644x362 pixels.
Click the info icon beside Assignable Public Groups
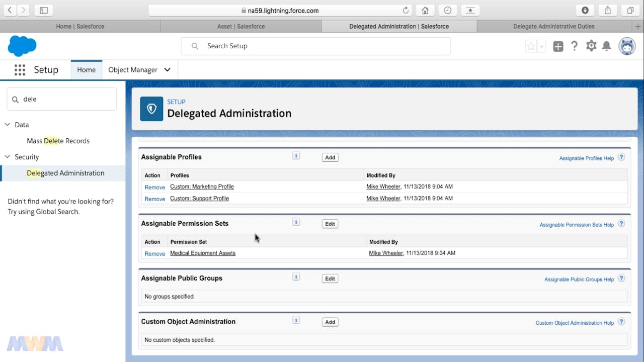(296, 277)
